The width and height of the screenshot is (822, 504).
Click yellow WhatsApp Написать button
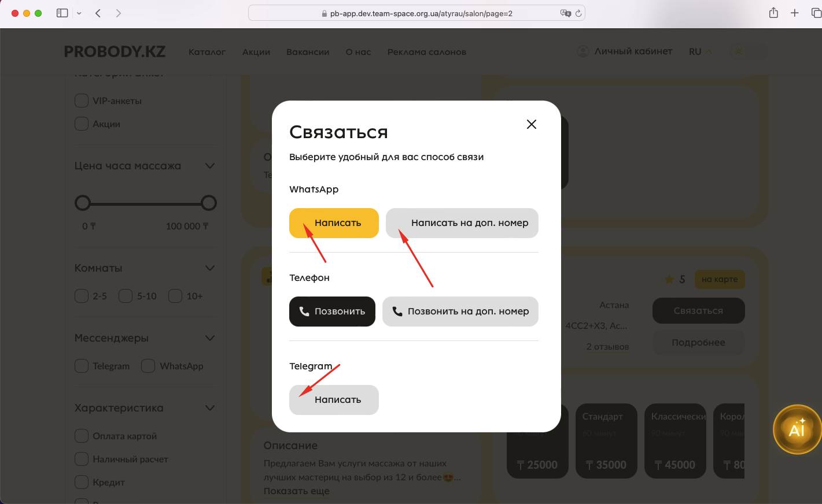click(334, 223)
